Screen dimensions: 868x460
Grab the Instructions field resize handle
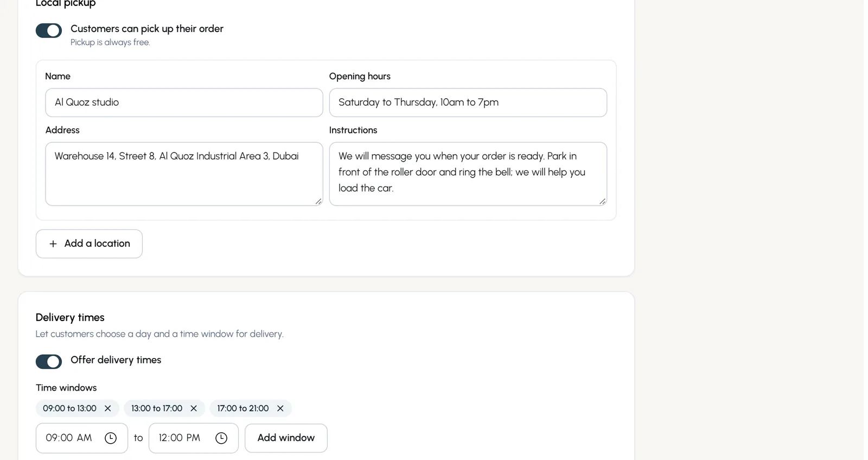pos(603,201)
